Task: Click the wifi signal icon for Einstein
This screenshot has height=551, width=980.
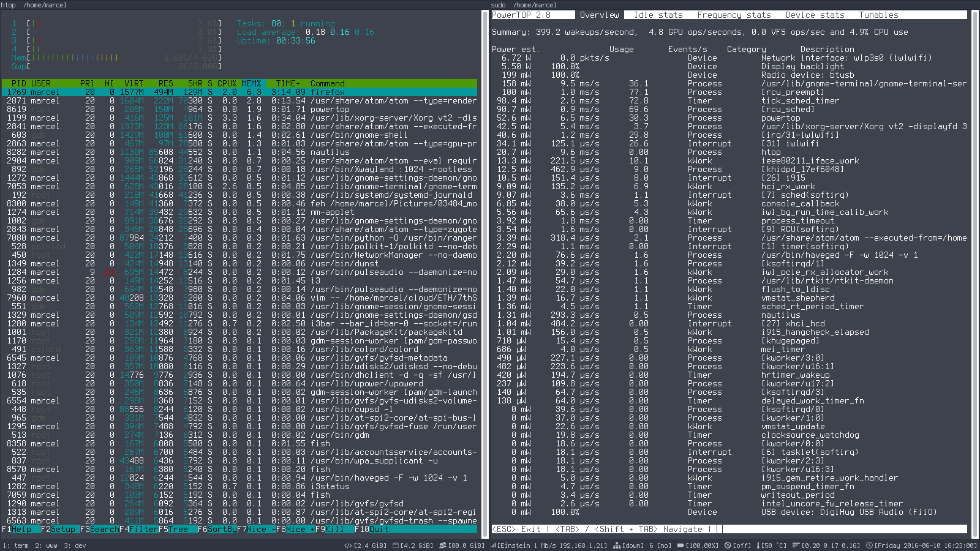Action: click(493, 545)
